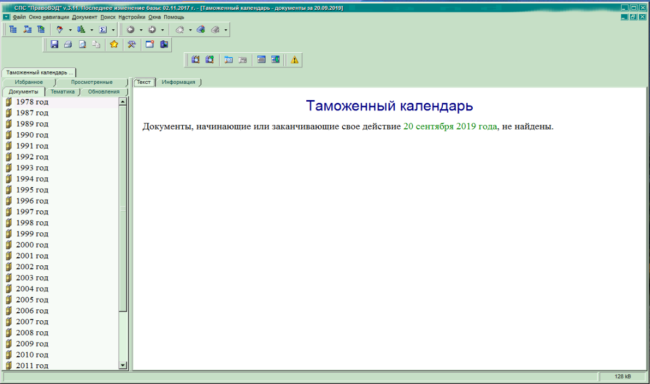
Task: Follow the 20 сентября 2019 года link
Action: [450, 126]
